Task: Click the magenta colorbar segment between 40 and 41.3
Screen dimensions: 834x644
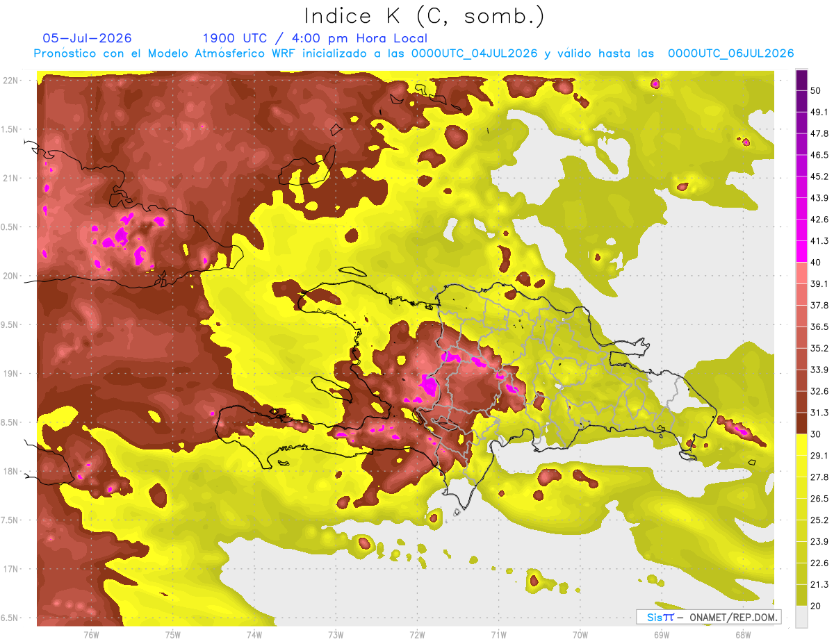Action: pyautogui.click(x=802, y=251)
